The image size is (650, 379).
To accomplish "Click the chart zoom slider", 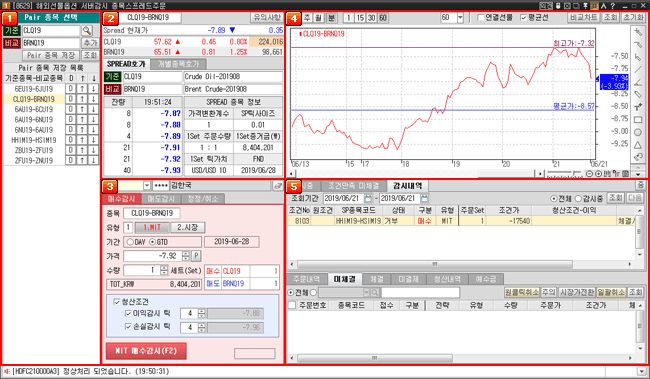I will pyautogui.click(x=564, y=173).
